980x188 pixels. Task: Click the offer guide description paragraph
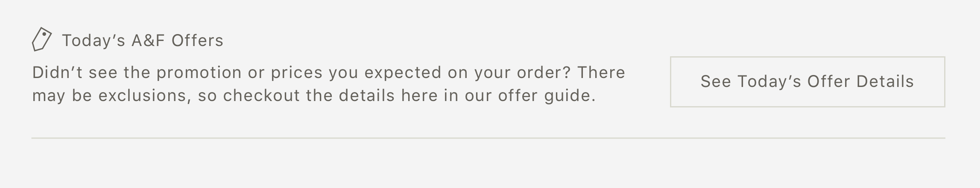coord(329,84)
